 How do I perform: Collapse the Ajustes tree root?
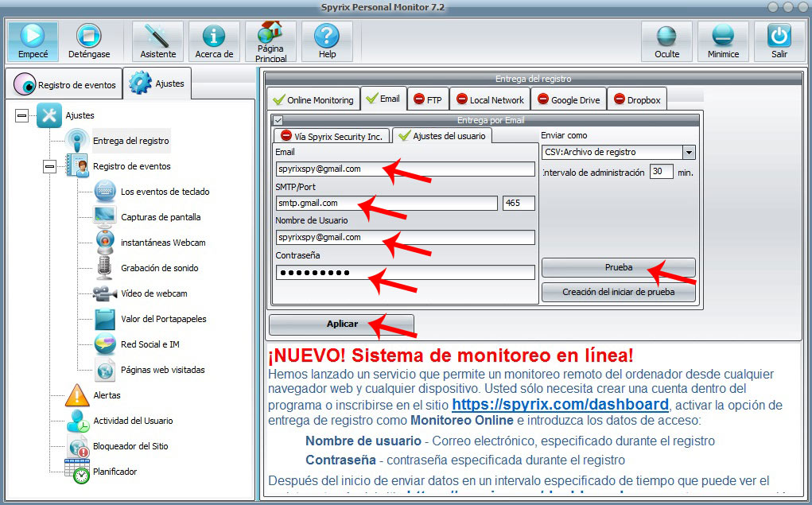pos(21,115)
